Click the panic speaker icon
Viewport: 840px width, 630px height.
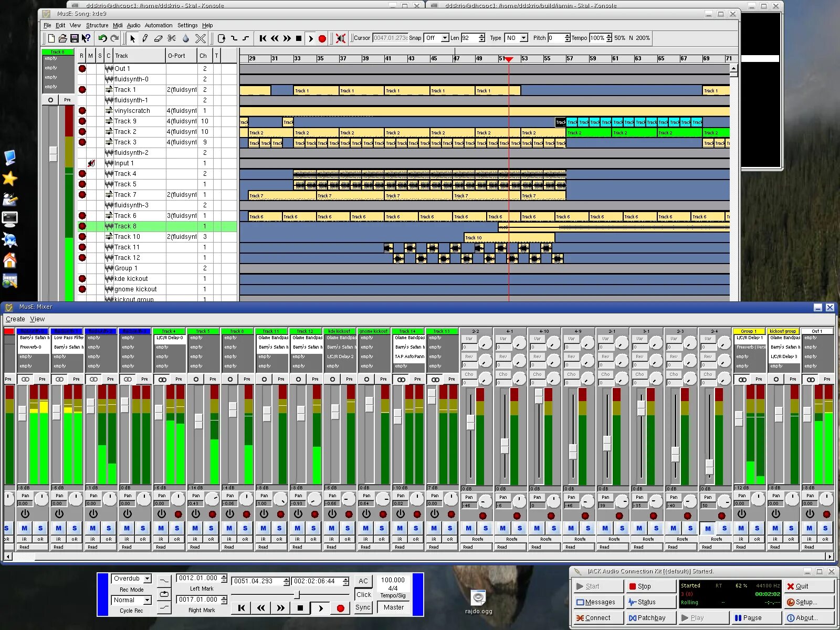[341, 38]
